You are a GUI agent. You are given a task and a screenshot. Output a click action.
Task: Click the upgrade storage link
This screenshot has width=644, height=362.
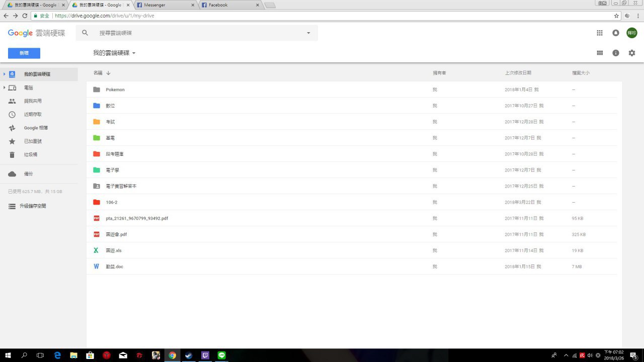click(x=33, y=206)
